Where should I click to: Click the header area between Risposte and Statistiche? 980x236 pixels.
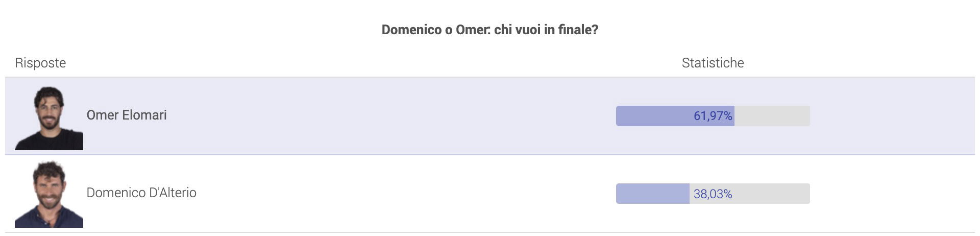[x=373, y=63]
